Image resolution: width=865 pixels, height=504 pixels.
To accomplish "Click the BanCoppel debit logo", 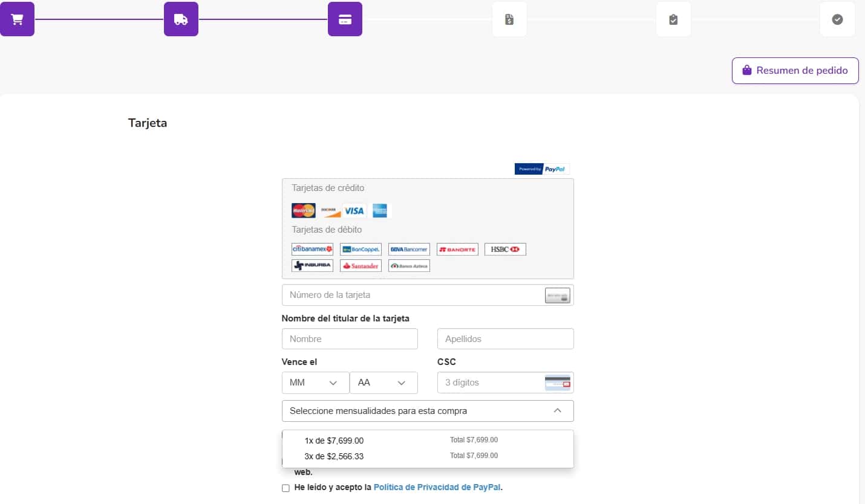I will [361, 249].
